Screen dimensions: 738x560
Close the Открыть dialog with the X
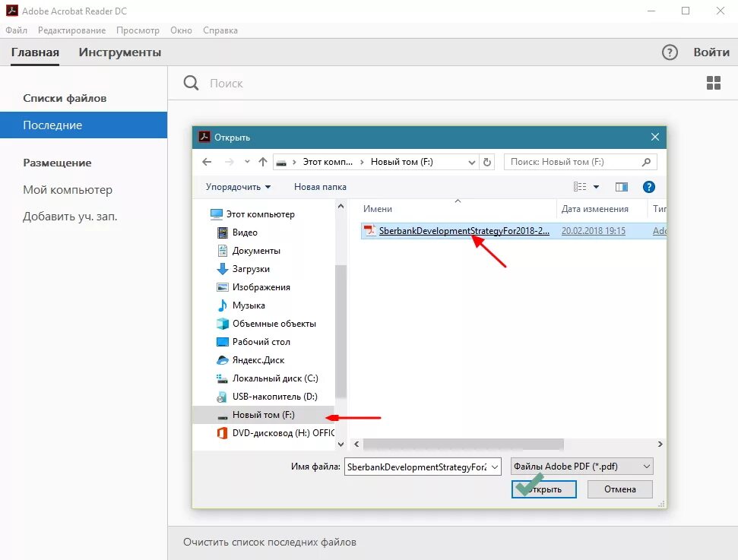654,137
